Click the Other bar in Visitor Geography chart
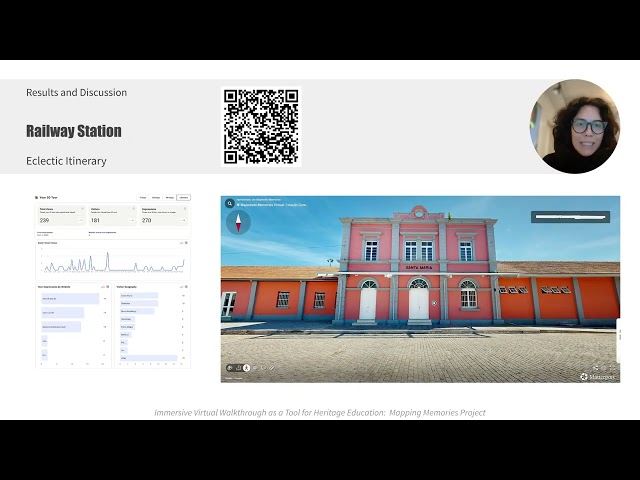The height and width of the screenshot is (480, 640). tap(149, 358)
